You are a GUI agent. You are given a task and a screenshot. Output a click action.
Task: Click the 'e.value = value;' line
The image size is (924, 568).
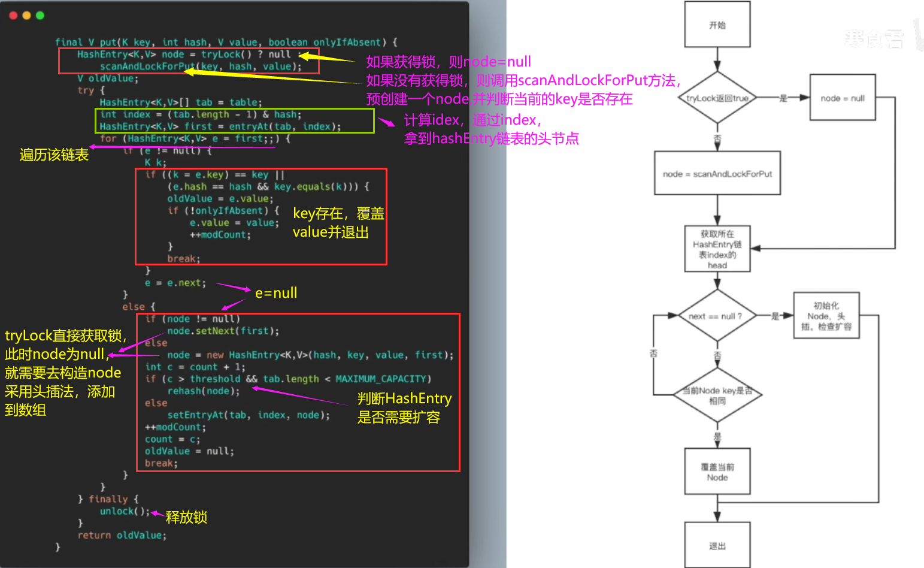(x=235, y=222)
